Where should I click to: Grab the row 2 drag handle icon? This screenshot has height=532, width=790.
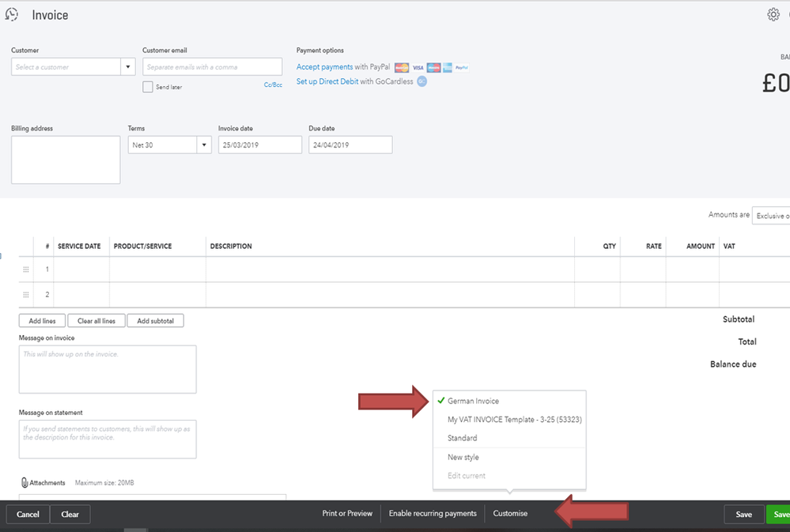tap(25, 295)
